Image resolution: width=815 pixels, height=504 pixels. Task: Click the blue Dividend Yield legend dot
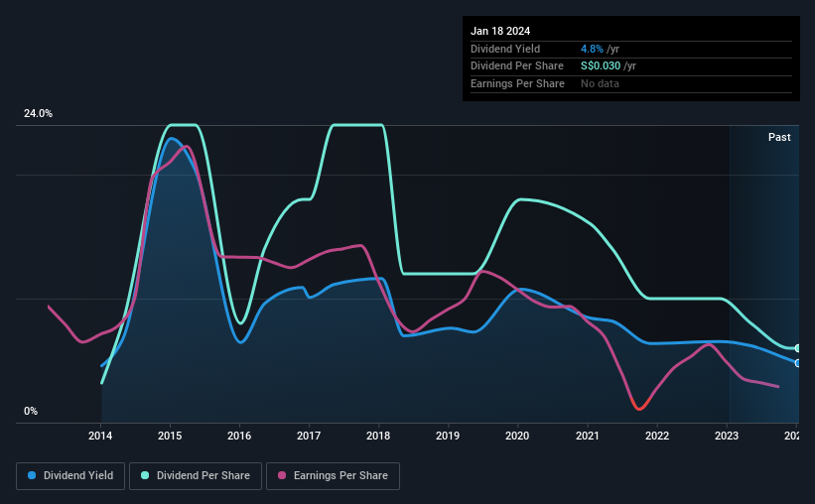click(x=32, y=475)
